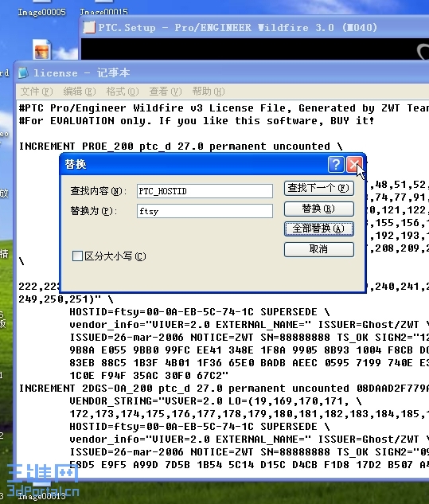Click the help question mark in Replace dialog
The image size is (429, 504).
pos(336,165)
